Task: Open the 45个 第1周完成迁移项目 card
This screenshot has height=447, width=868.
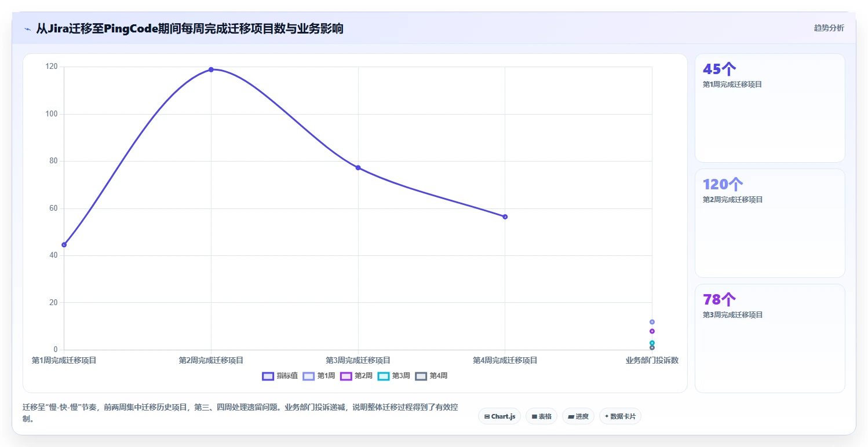Action: click(769, 108)
